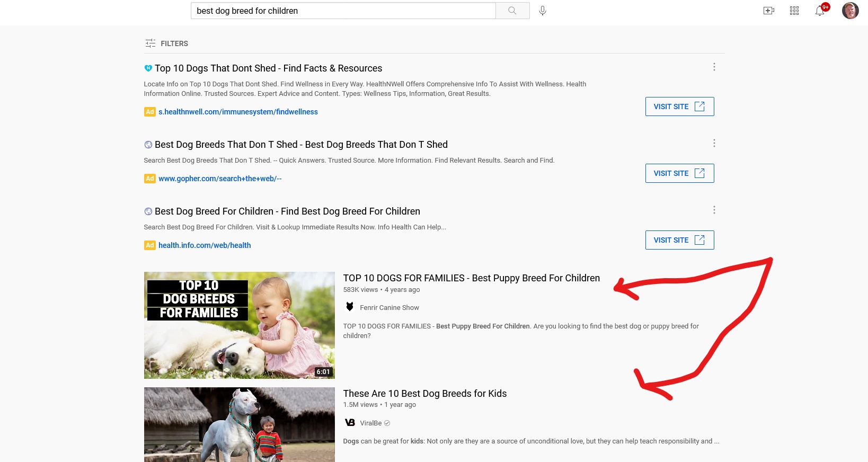Play the Top 10 Dog Breeds for Families thumbnail
This screenshot has height=462, width=868.
pyautogui.click(x=240, y=325)
